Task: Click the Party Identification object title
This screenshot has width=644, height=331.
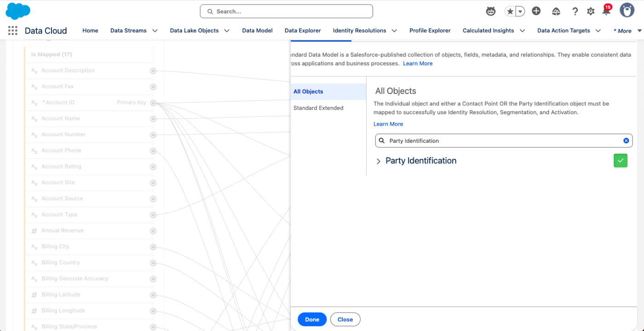Action: click(x=421, y=161)
